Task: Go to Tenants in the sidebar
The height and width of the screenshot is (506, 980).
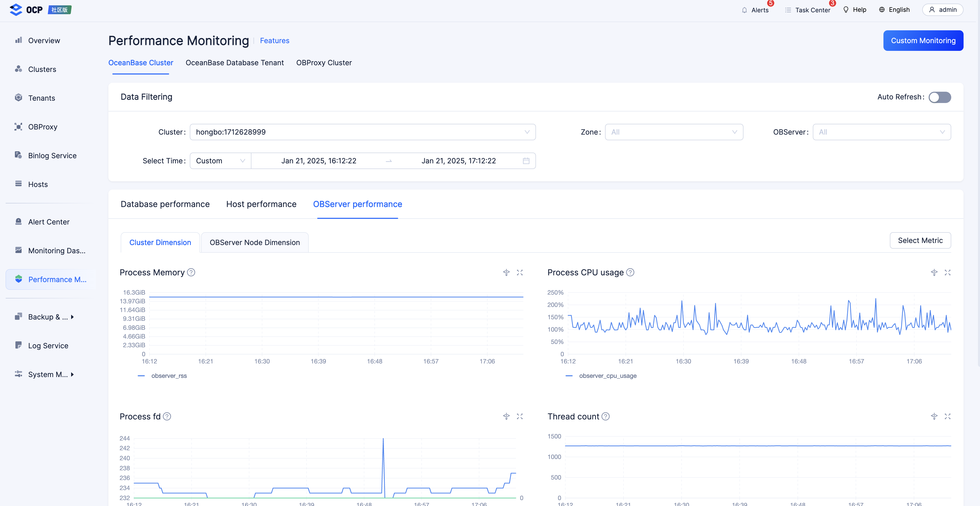Action: tap(41, 98)
